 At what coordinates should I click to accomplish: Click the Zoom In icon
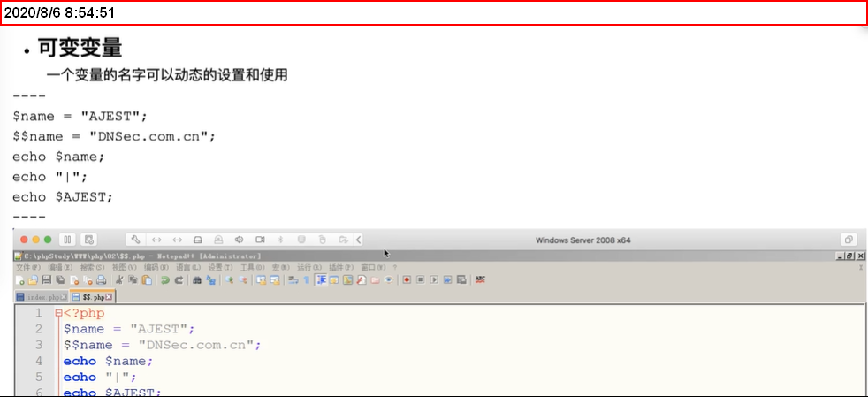pos(229,280)
